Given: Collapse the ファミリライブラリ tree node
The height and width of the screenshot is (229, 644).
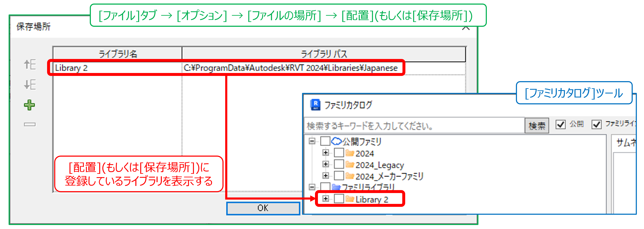Looking at the screenshot, I should tap(312, 187).
